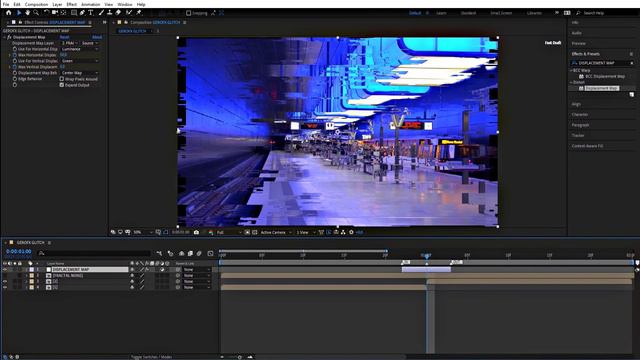Screen dimensions: 640x360
Task: Open the viewer magnification 50% dropdown
Action: tap(143, 232)
